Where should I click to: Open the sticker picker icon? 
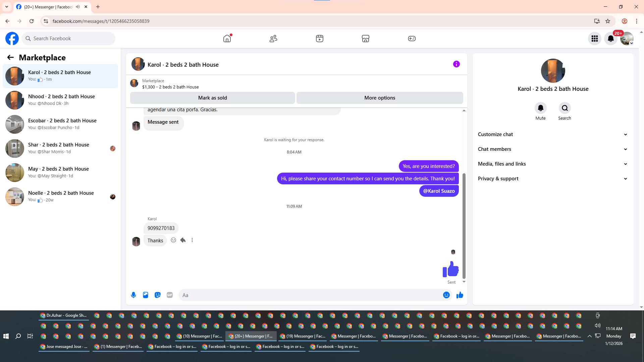[158, 295]
